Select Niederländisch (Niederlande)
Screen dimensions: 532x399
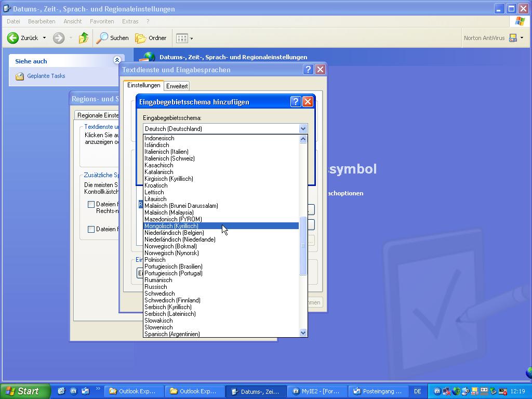click(x=221, y=240)
